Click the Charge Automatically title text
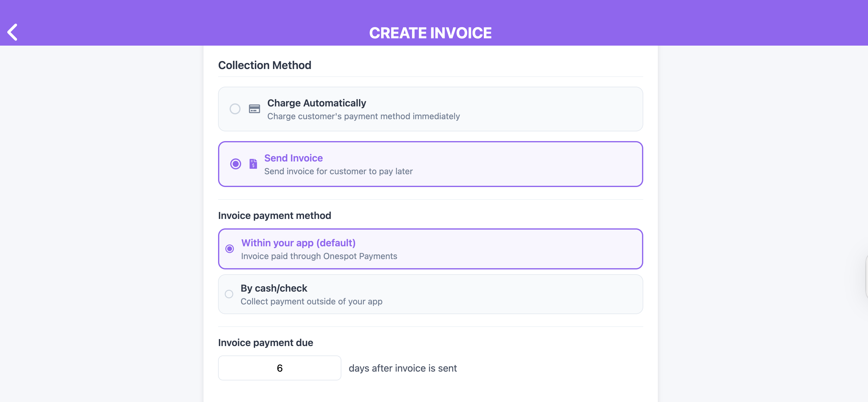This screenshot has width=868, height=402. coord(316,103)
